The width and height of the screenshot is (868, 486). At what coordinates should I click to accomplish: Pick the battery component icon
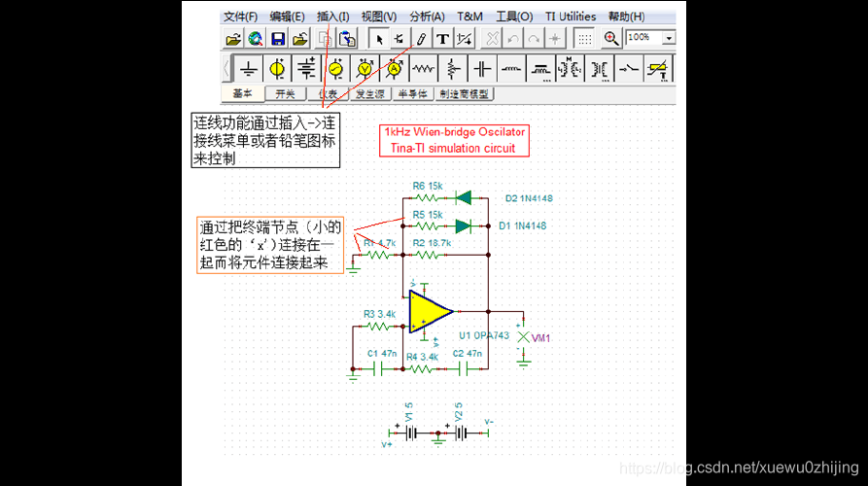coord(306,69)
